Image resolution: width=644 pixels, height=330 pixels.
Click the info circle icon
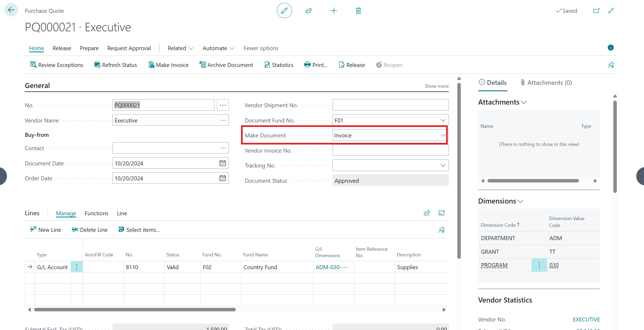pos(611,47)
